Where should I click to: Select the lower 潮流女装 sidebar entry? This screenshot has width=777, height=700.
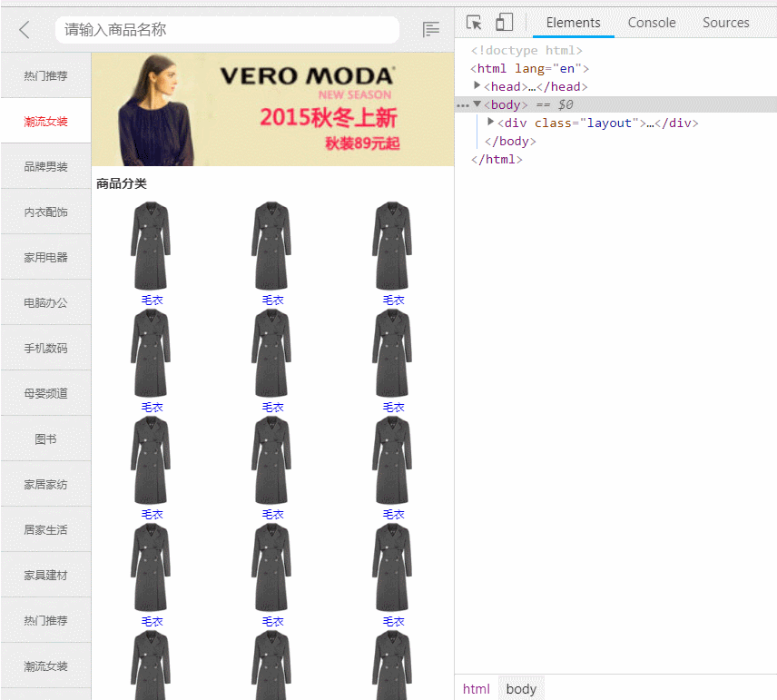pos(45,665)
